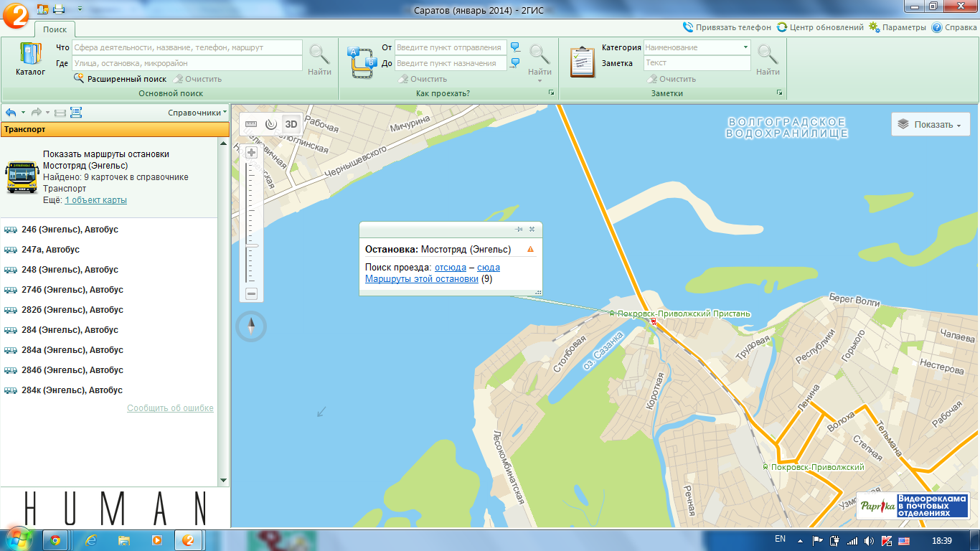Image resolution: width=980 pixels, height=551 pixels.
Task: Open the city buildings icon in title bar
Action: coord(42,9)
